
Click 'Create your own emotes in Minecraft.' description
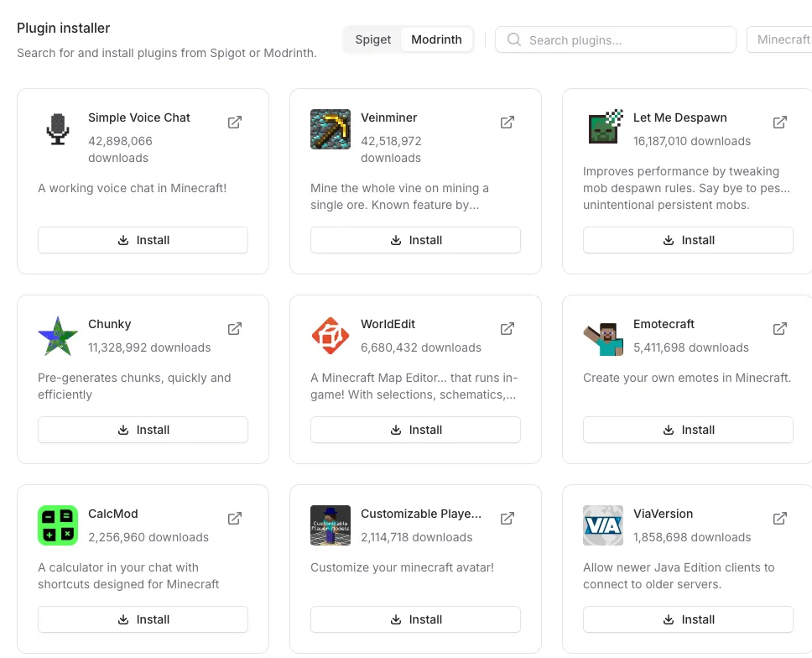click(687, 378)
